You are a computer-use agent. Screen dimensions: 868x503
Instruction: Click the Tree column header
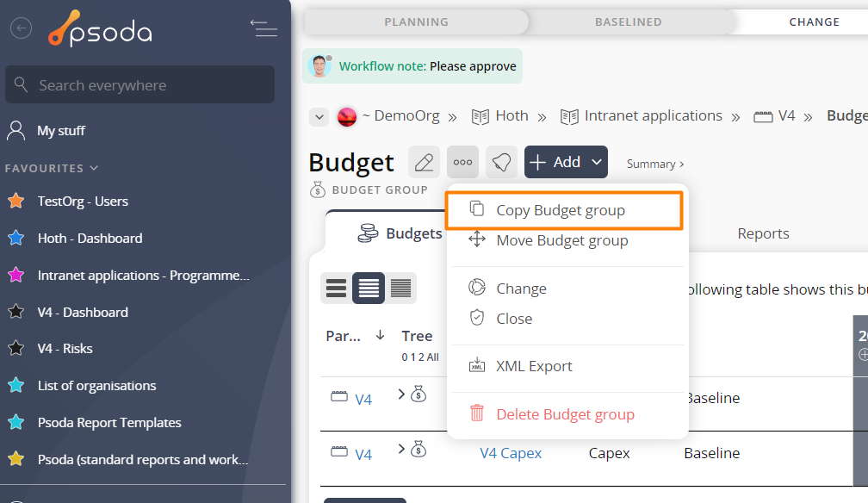417,336
